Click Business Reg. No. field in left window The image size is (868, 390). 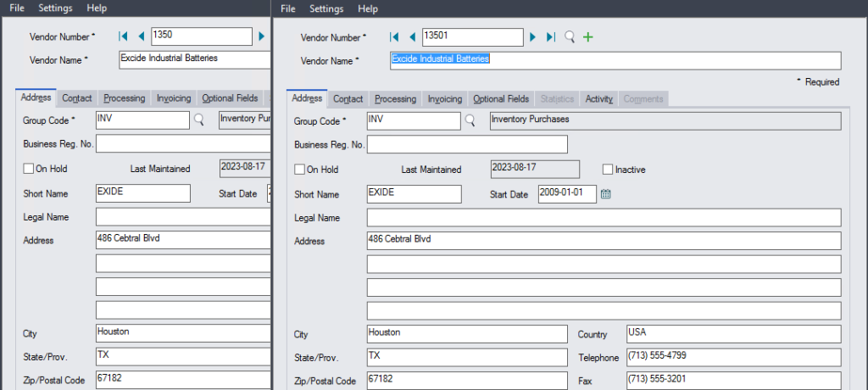[x=183, y=143]
